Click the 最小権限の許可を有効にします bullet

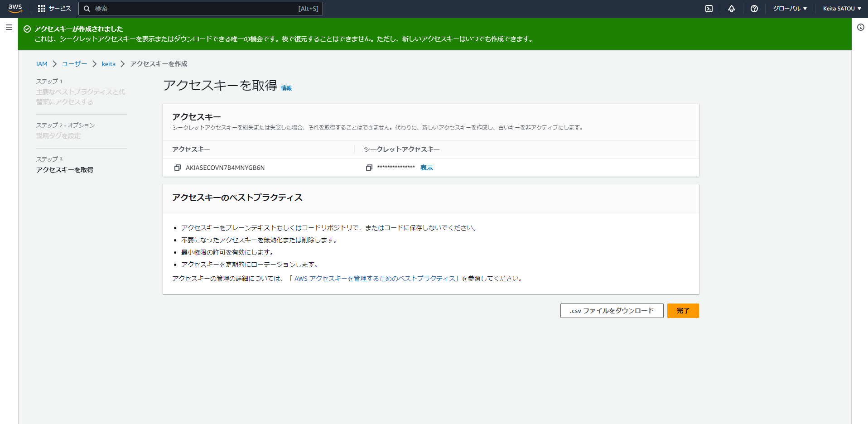pos(227,252)
